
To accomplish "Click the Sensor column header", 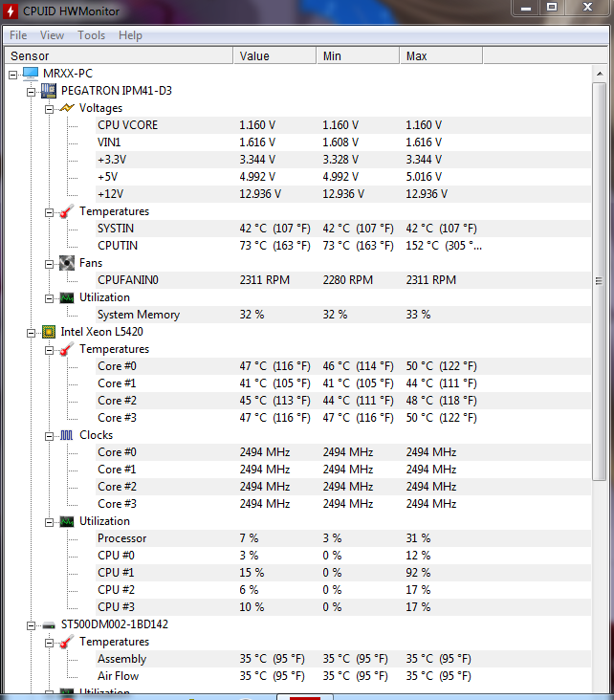I will (119, 55).
